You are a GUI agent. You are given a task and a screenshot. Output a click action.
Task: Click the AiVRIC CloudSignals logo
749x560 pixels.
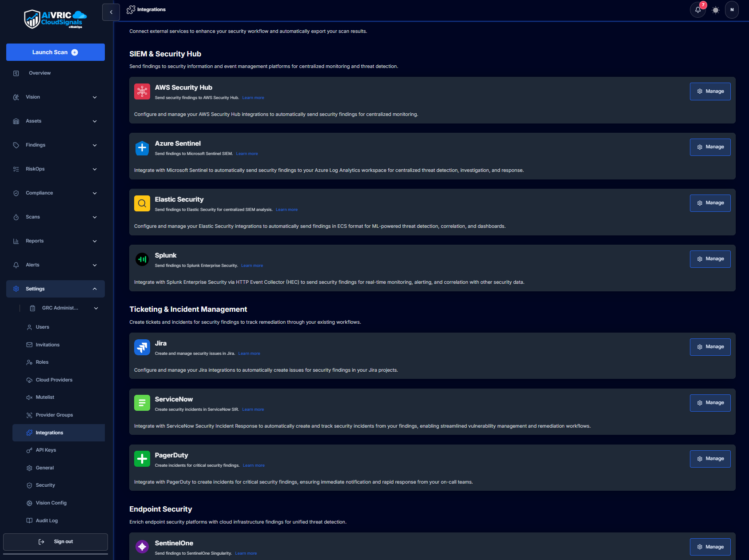click(x=55, y=19)
